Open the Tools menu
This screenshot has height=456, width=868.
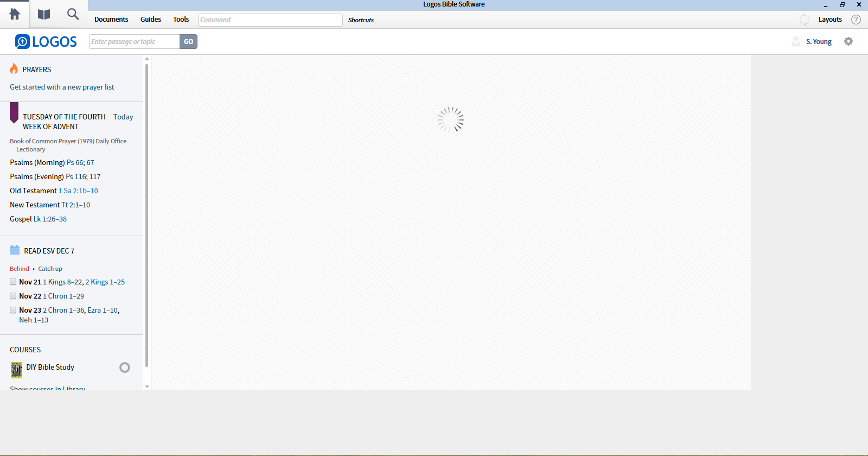click(181, 20)
